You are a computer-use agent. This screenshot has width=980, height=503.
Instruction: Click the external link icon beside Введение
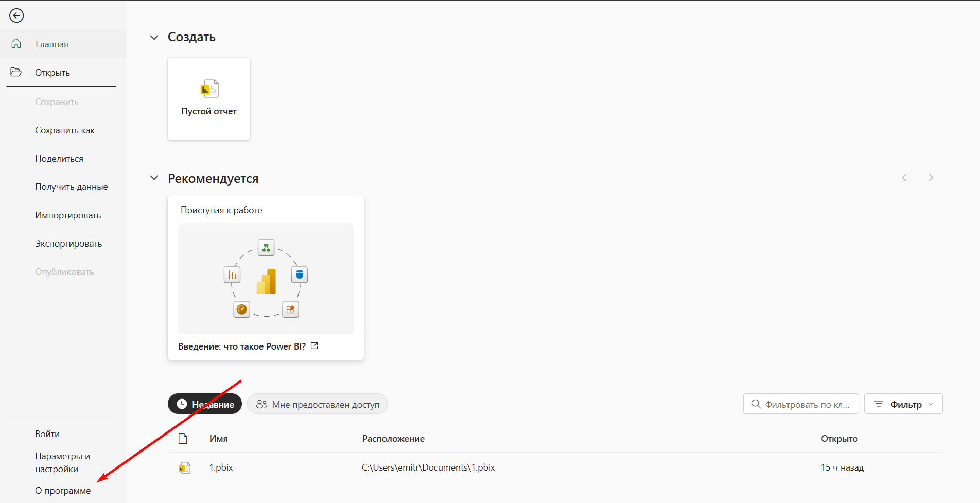(x=314, y=346)
